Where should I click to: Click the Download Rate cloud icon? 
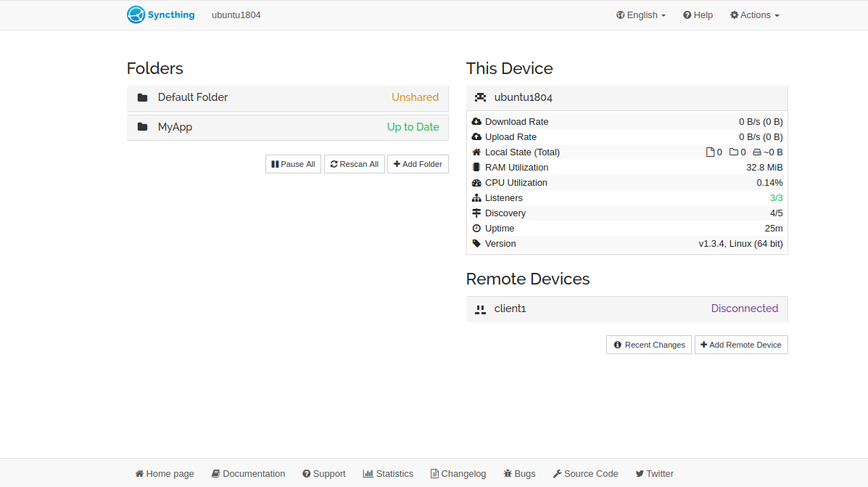[x=476, y=121]
